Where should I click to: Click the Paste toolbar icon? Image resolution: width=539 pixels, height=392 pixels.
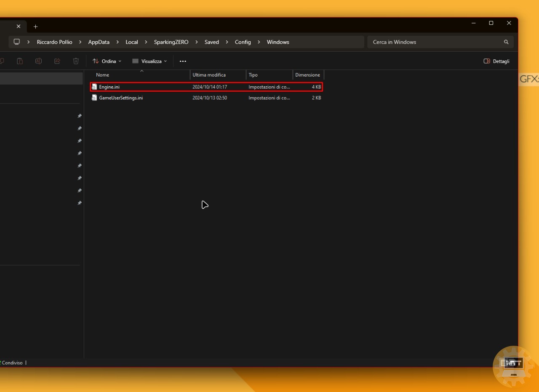[20, 61]
